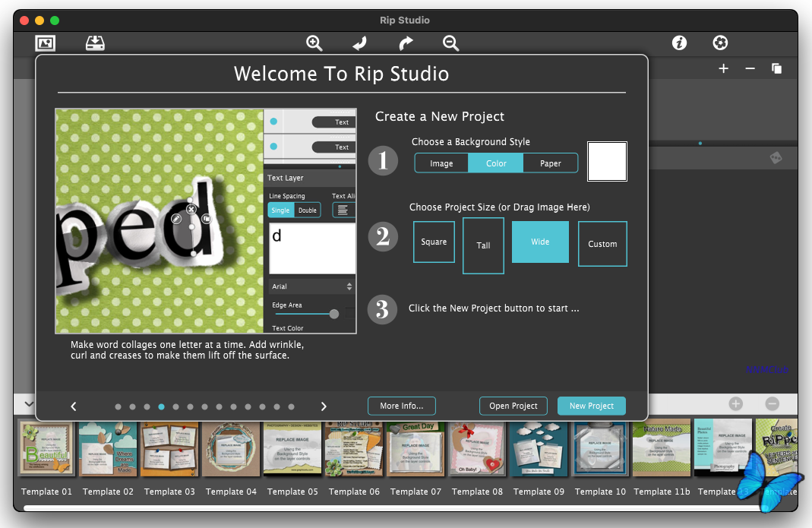Select the Image background style
This screenshot has height=528, width=812.
click(441, 163)
